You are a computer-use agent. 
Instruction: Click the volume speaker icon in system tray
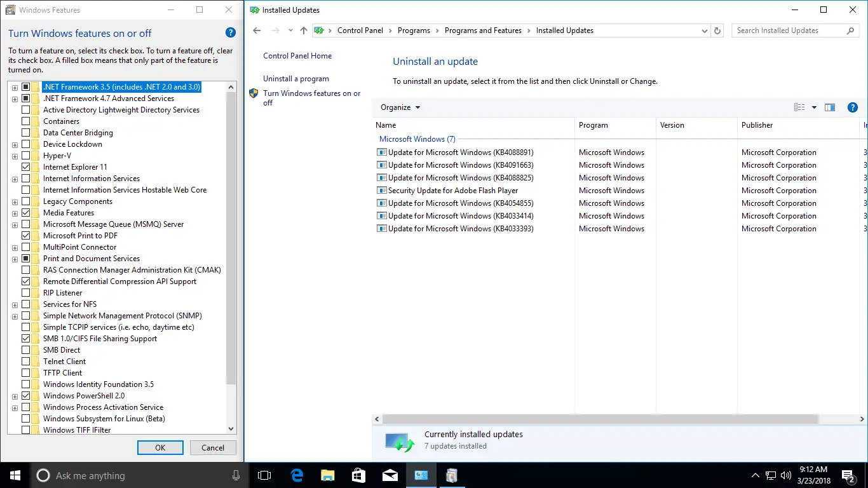[786, 475]
